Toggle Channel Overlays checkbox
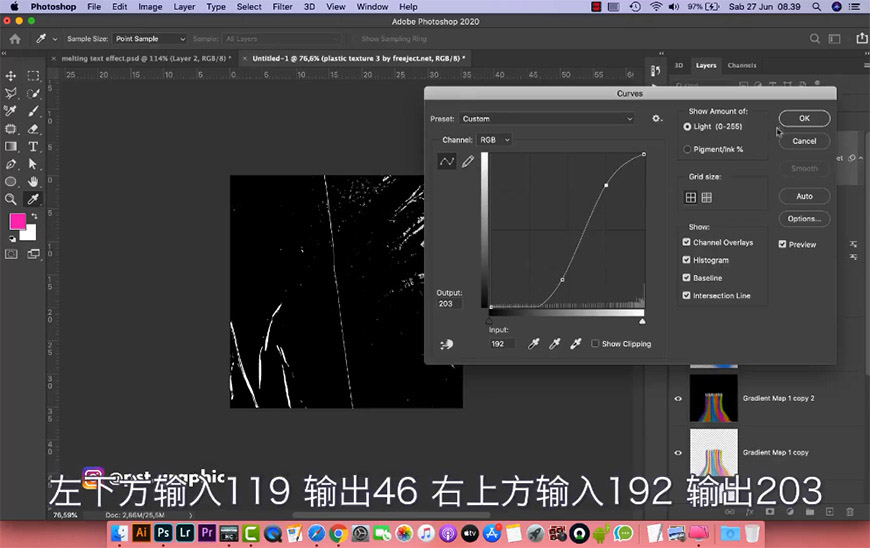 point(686,242)
